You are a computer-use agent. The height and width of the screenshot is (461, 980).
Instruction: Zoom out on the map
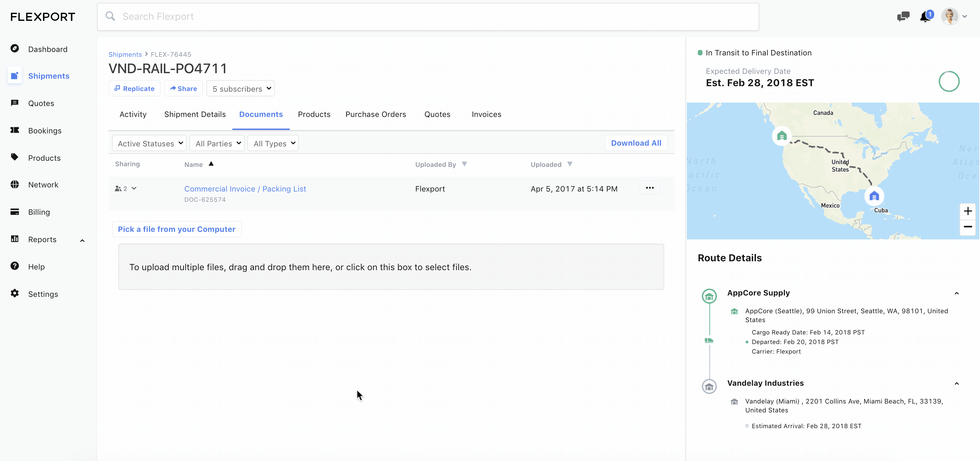[967, 227]
